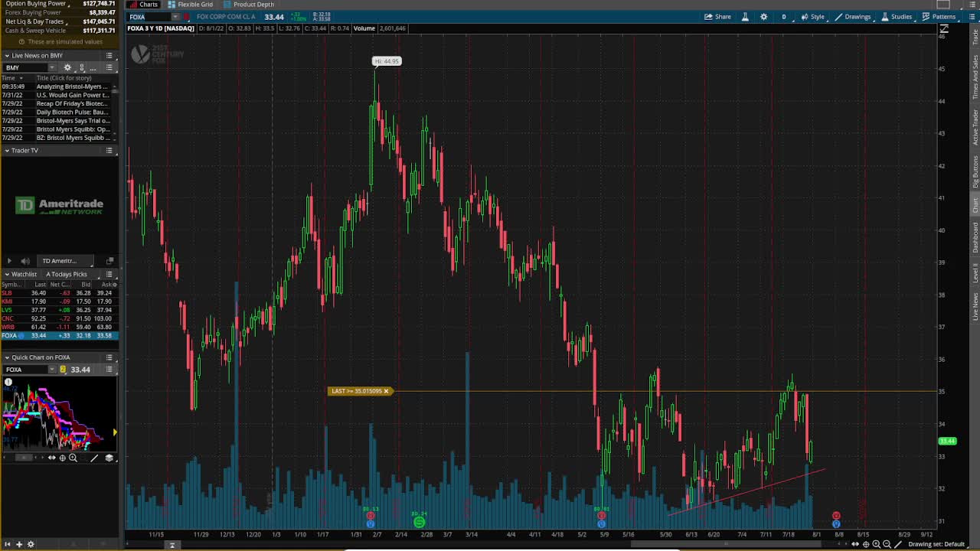Play the Trader TV video
The height and width of the screenshot is (551, 980).
coord(9,261)
